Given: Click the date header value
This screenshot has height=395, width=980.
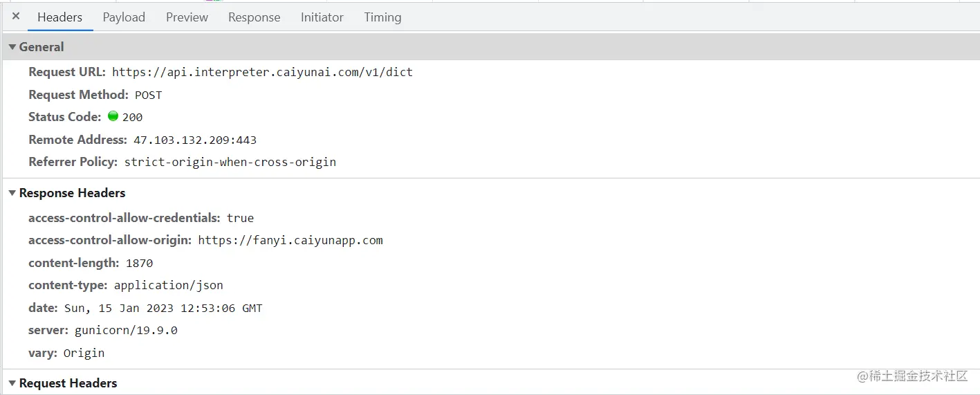Looking at the screenshot, I should pyautogui.click(x=163, y=308).
